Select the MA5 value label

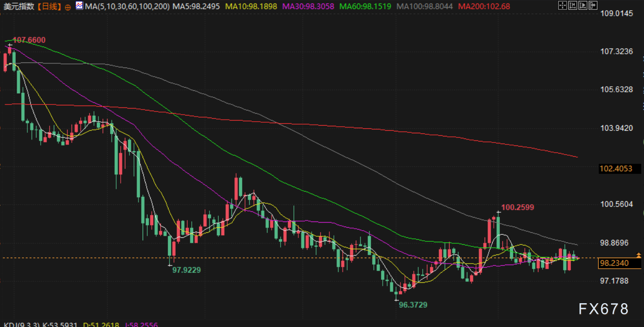click(x=197, y=7)
